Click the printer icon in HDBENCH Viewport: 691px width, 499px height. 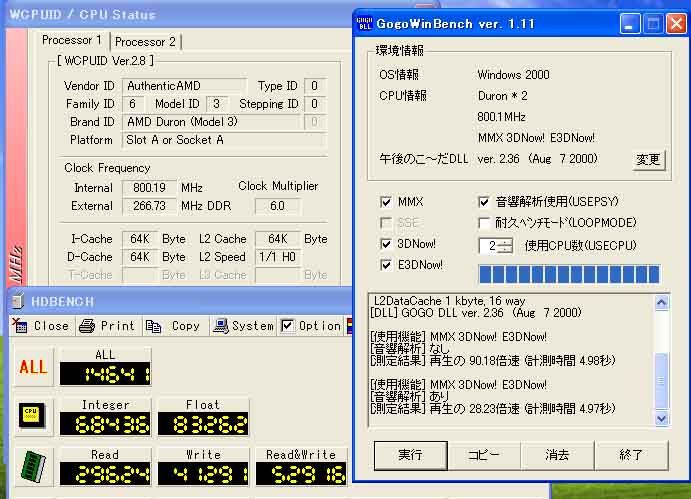[87, 326]
